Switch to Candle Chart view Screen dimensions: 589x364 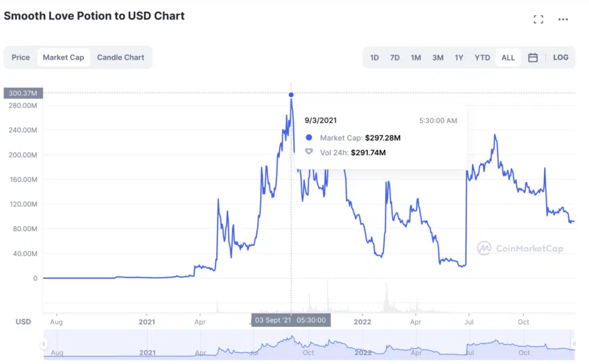coord(121,57)
